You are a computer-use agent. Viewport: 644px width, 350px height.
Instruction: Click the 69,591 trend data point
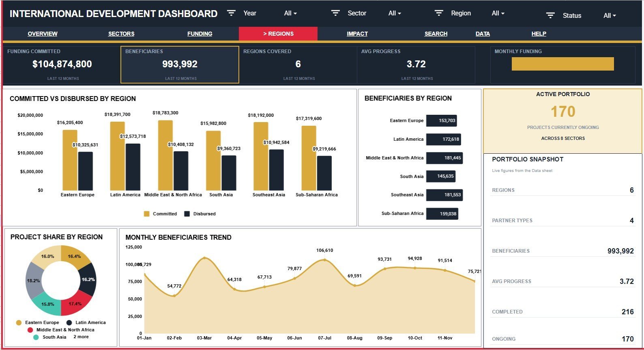tap(355, 286)
